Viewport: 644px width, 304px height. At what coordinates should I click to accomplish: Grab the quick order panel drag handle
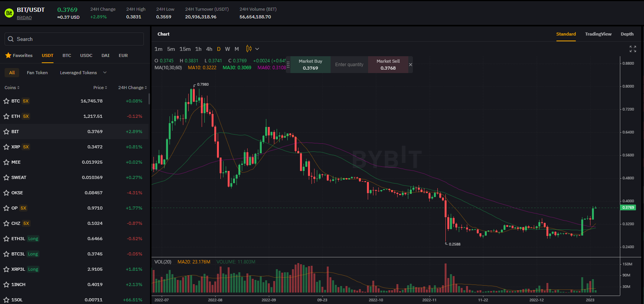pos(288,65)
